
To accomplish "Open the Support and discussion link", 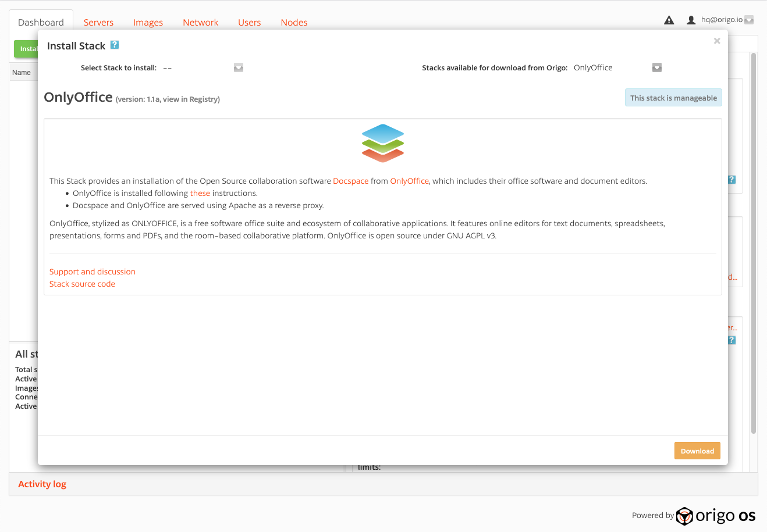I will (x=93, y=272).
